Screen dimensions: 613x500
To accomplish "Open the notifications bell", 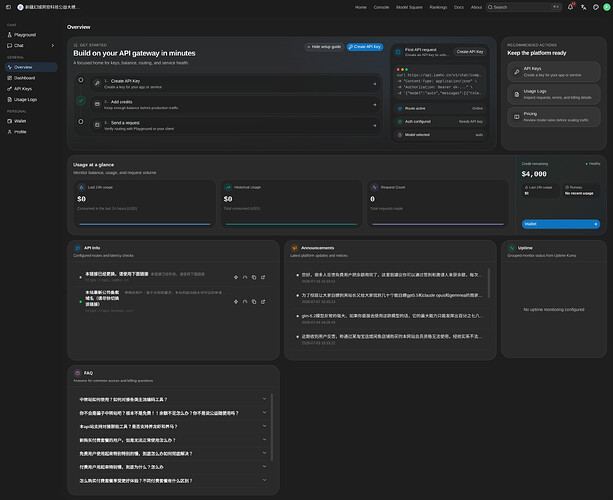I will [x=570, y=7].
